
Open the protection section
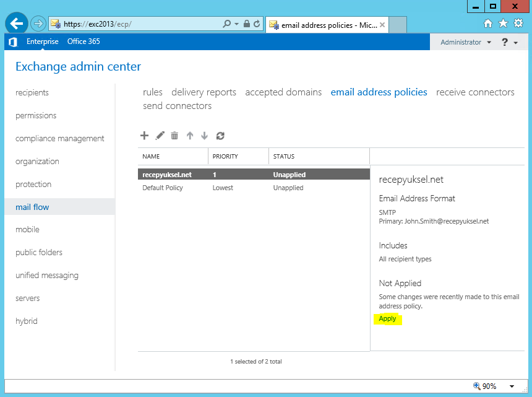[33, 185]
